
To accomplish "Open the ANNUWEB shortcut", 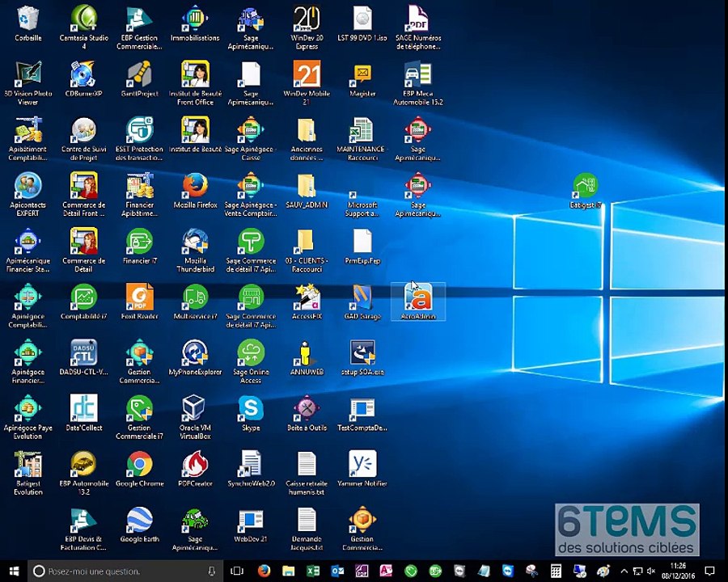I will click(307, 357).
